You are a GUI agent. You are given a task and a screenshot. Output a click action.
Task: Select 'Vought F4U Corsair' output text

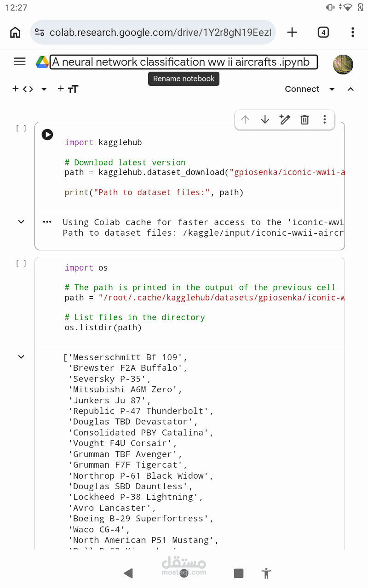tap(122, 443)
